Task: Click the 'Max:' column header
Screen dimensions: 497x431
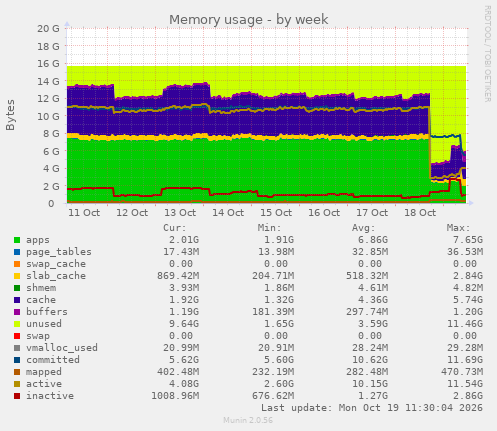Action: 458,228
